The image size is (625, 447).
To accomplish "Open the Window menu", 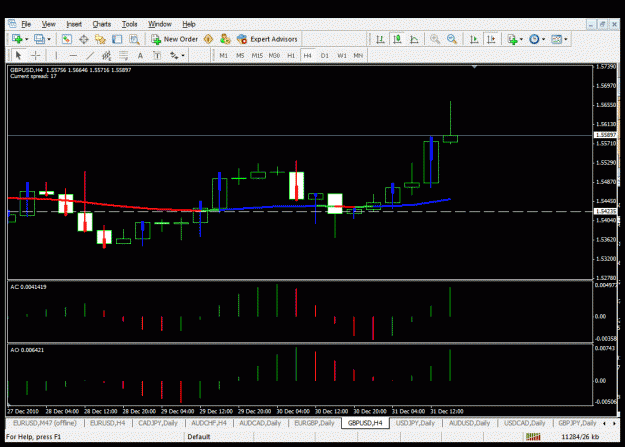I will coord(160,24).
